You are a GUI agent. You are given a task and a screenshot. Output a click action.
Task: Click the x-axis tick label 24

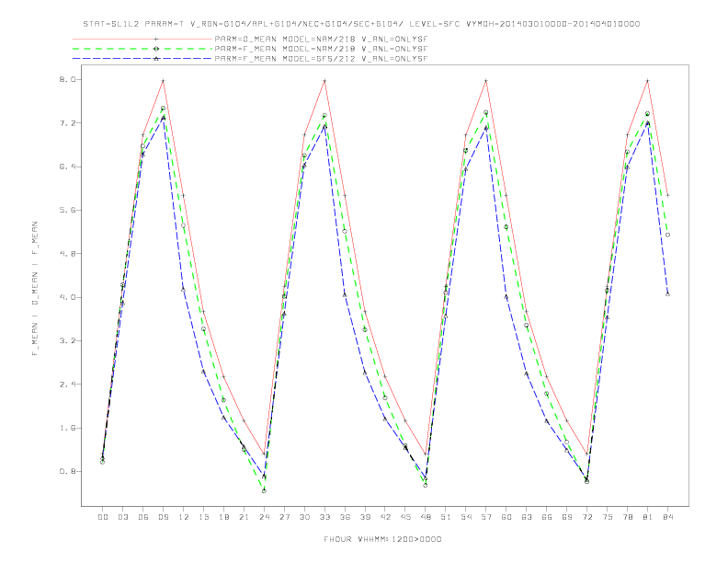264,517
